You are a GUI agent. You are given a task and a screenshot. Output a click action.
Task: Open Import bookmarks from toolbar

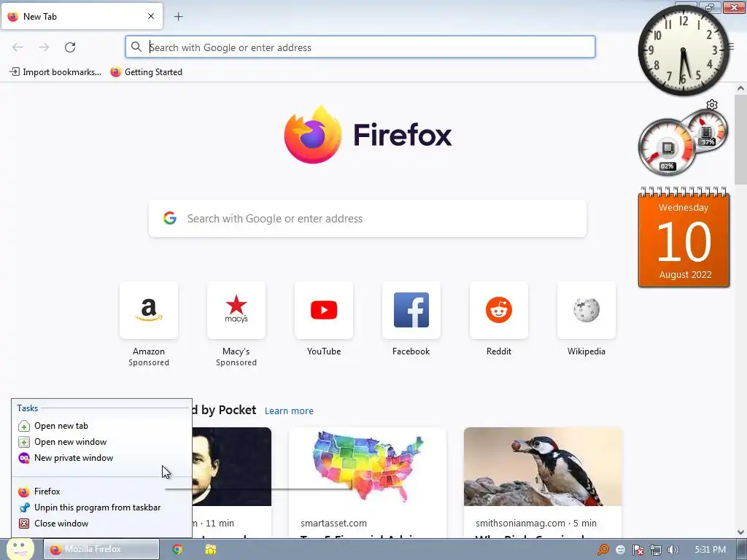(55, 72)
